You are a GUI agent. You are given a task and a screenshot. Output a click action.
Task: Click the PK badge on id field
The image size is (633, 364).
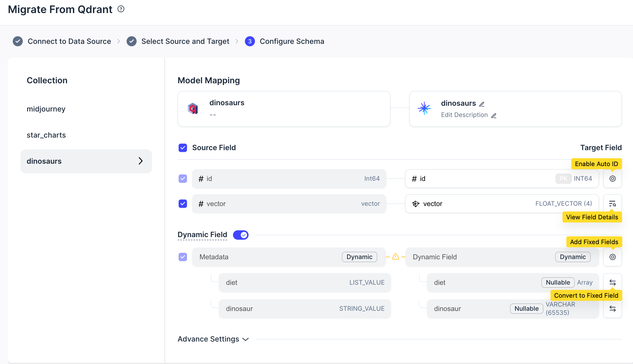563,179
